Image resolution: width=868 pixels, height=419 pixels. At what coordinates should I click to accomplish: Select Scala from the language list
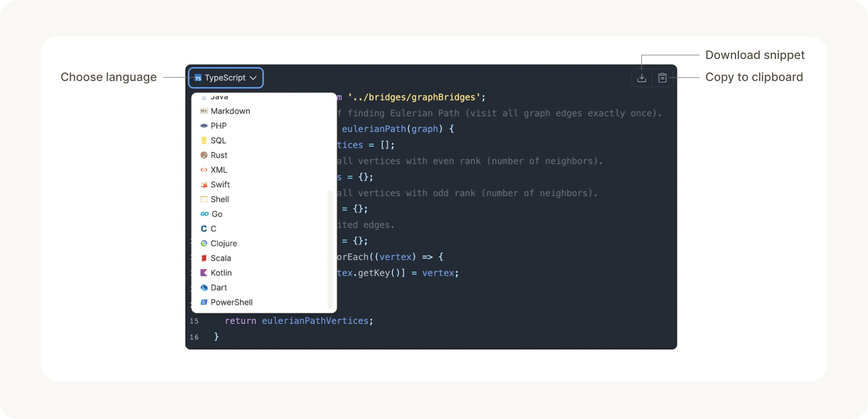click(x=220, y=258)
